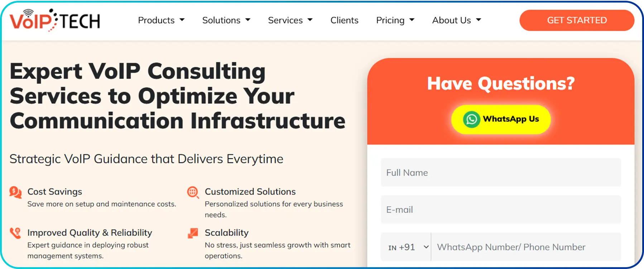Click the Cost Savings icon

click(x=15, y=192)
